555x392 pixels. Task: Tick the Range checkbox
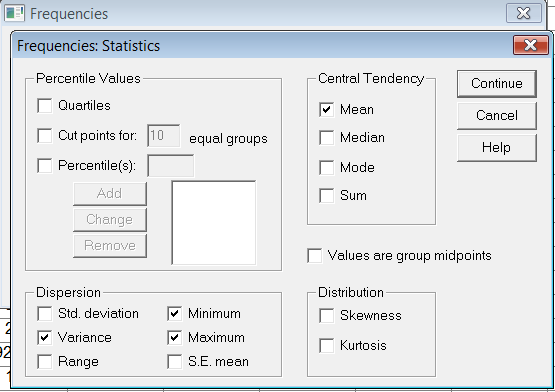point(45,362)
